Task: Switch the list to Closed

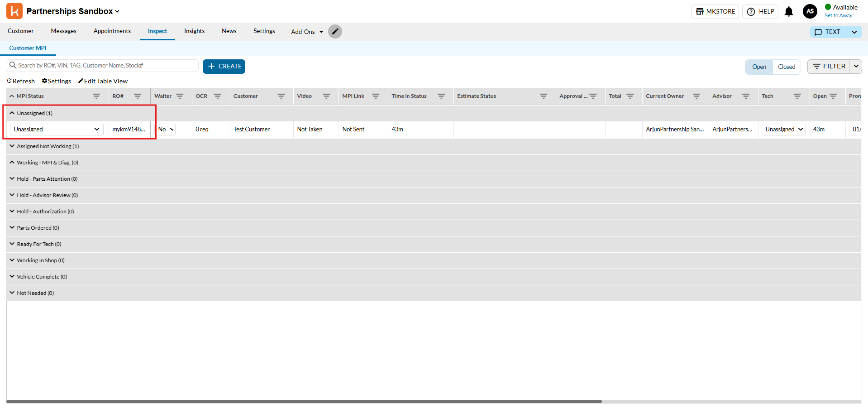Action: (x=786, y=67)
